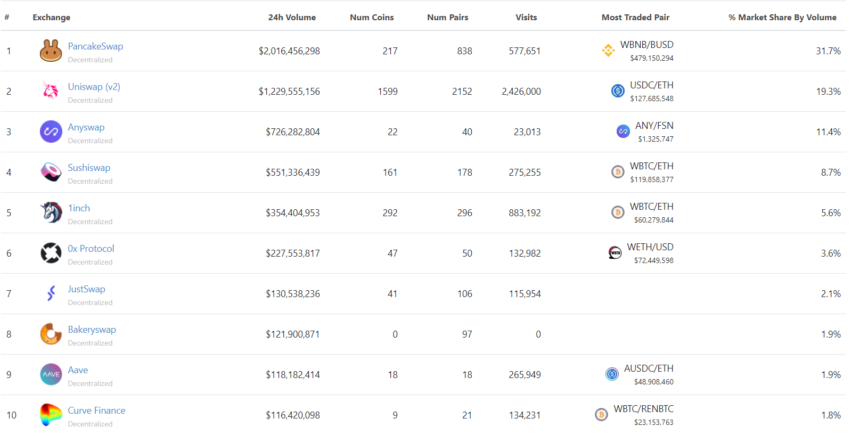Select Uniswap volume $1,229,555,156
Viewport: 868px width, 435px height.
[x=289, y=92]
